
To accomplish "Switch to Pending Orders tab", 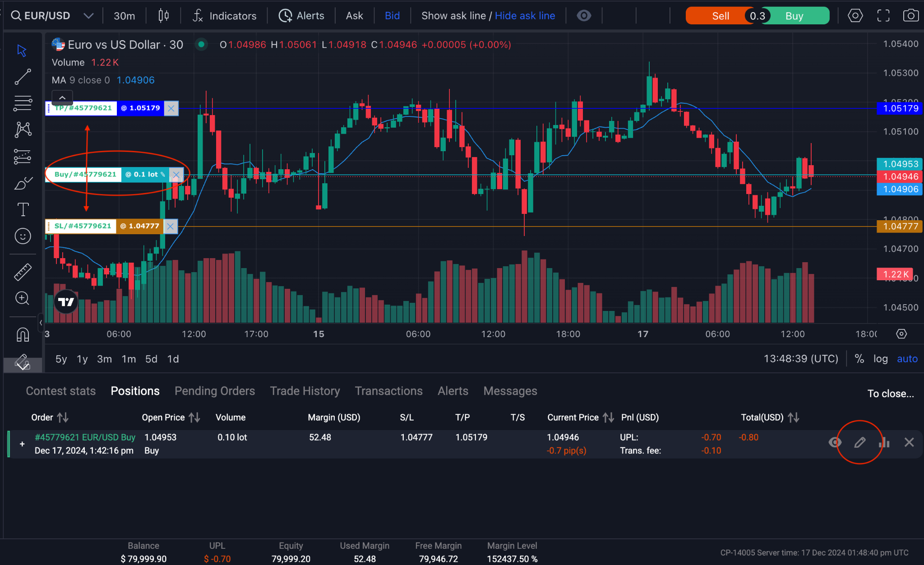I will point(214,391).
